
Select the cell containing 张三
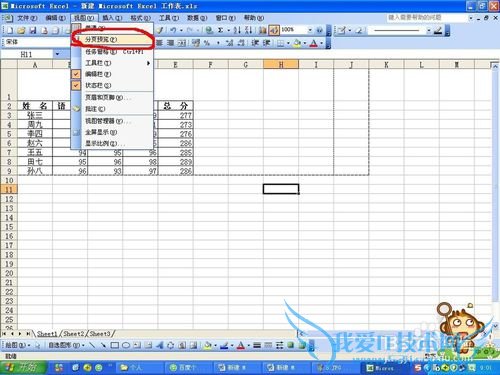[35, 115]
